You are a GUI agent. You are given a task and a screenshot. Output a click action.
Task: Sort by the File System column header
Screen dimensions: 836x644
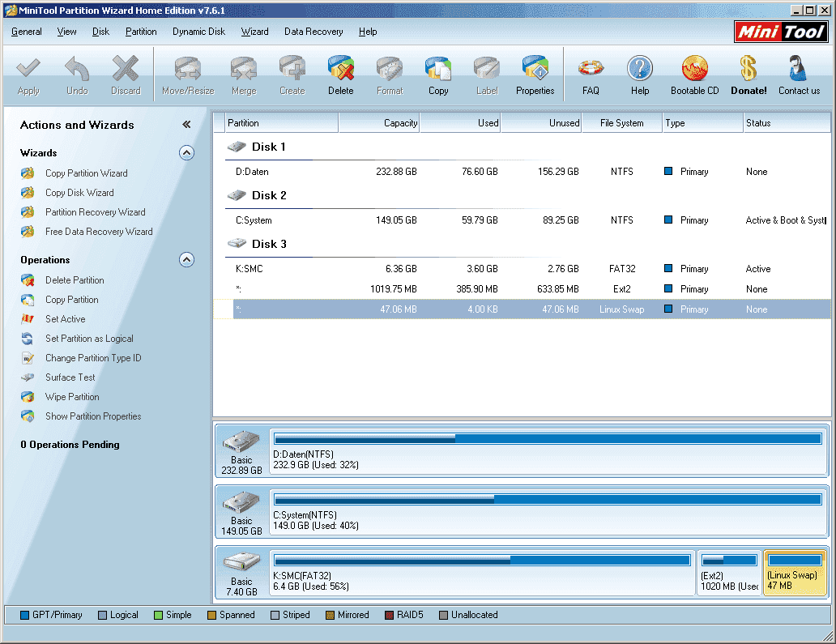(621, 123)
